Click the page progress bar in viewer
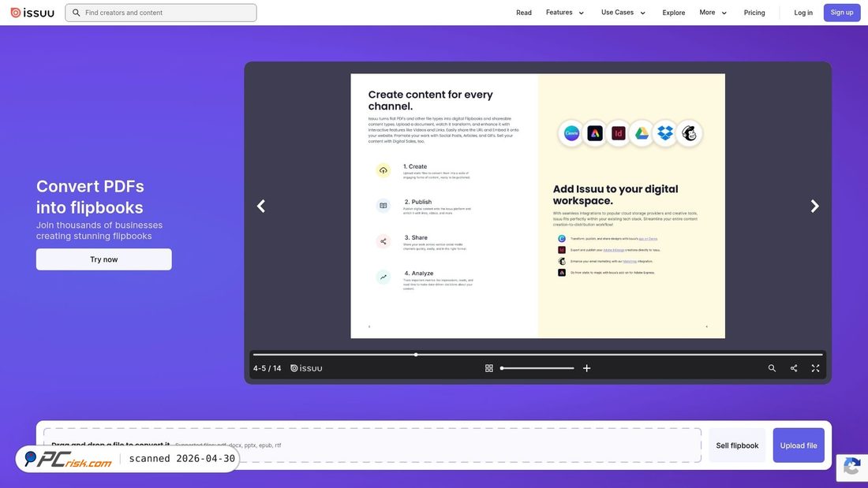This screenshot has height=488, width=868. pyautogui.click(x=537, y=355)
